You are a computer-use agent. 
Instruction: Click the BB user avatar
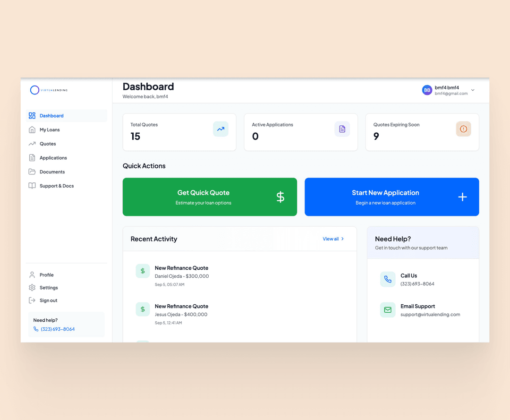427,90
